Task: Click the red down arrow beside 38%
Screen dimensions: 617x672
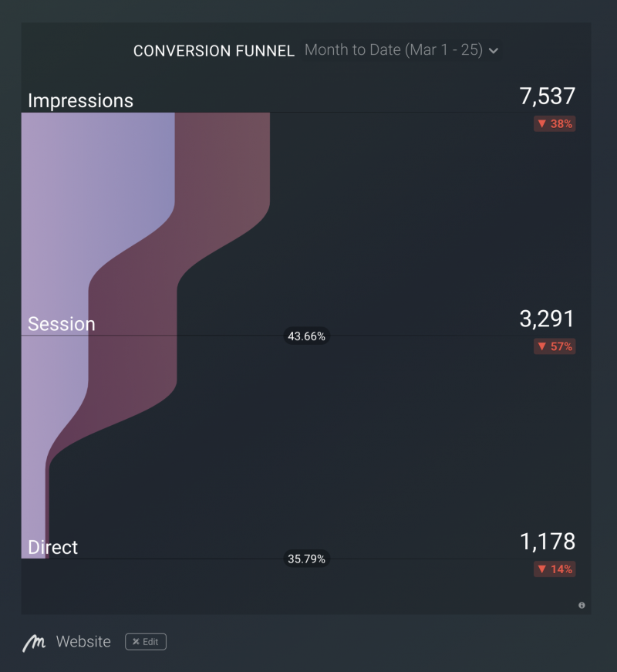Action: [x=542, y=123]
